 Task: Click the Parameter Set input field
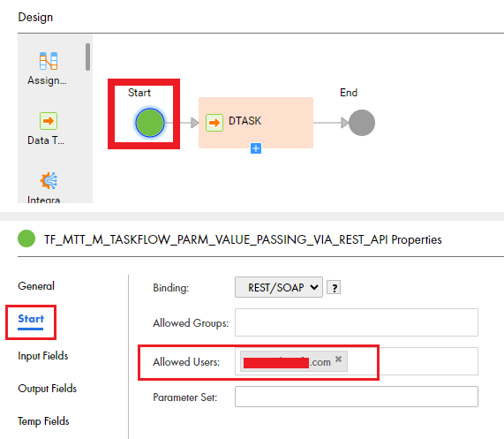pyautogui.click(x=357, y=397)
